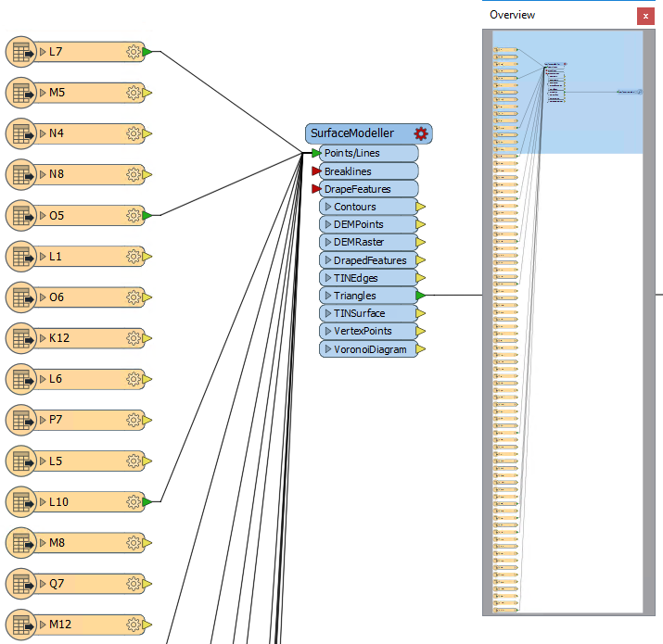This screenshot has height=644, width=663.
Task: Select the DrapeFeatures input port
Action: tap(369, 189)
